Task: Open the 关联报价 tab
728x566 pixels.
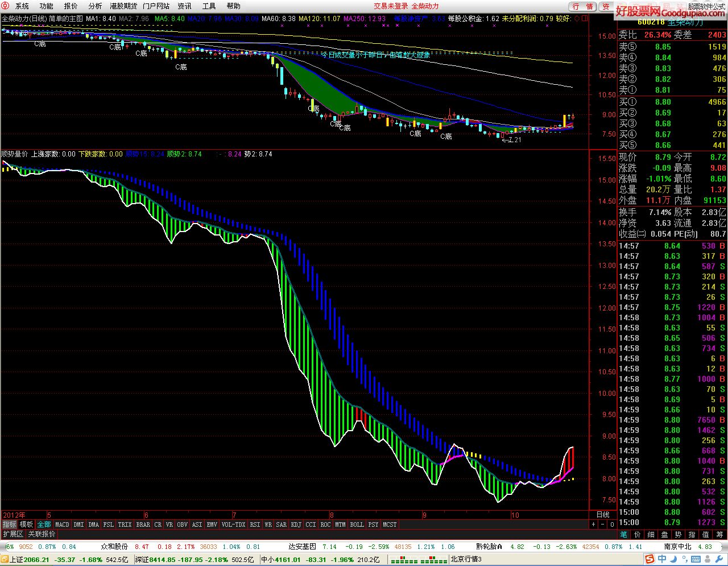Action: pyautogui.click(x=42, y=534)
